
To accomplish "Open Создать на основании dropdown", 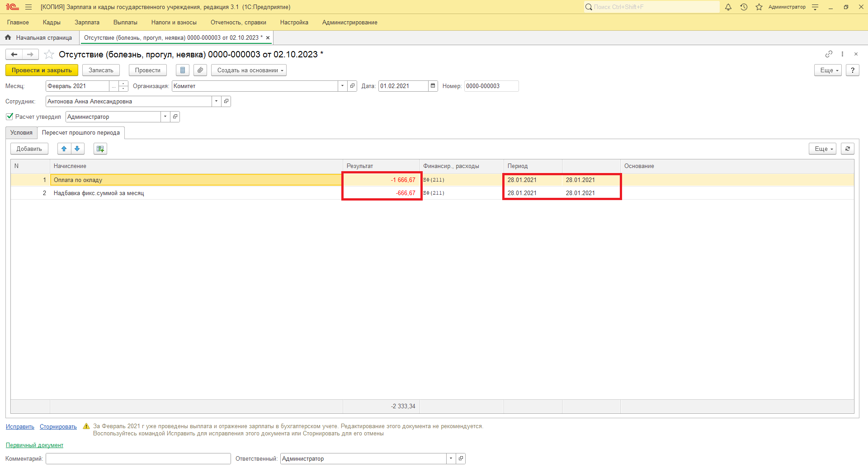I will point(249,70).
